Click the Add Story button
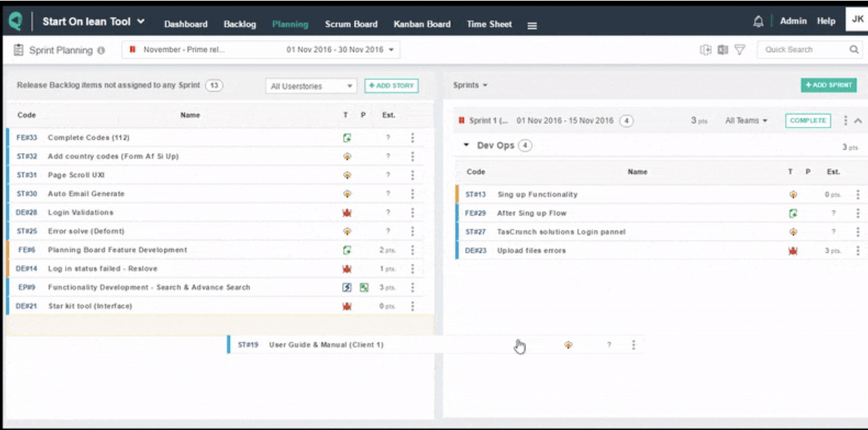This screenshot has width=868, height=430. pyautogui.click(x=391, y=86)
